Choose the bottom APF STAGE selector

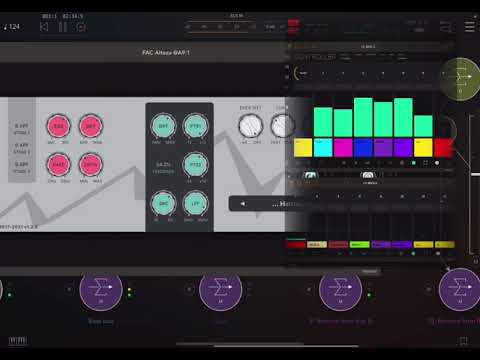[x=22, y=167]
